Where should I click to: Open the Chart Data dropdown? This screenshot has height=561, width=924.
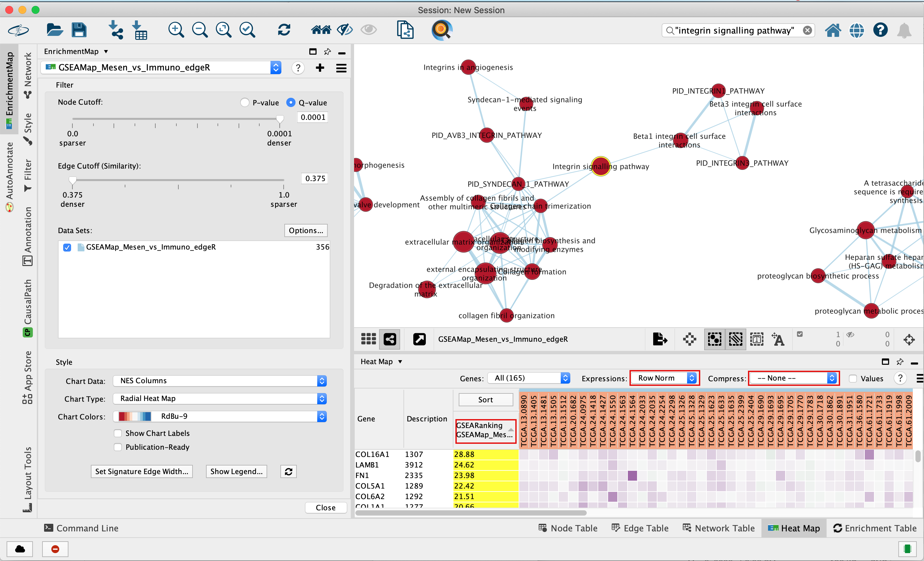pyautogui.click(x=220, y=381)
